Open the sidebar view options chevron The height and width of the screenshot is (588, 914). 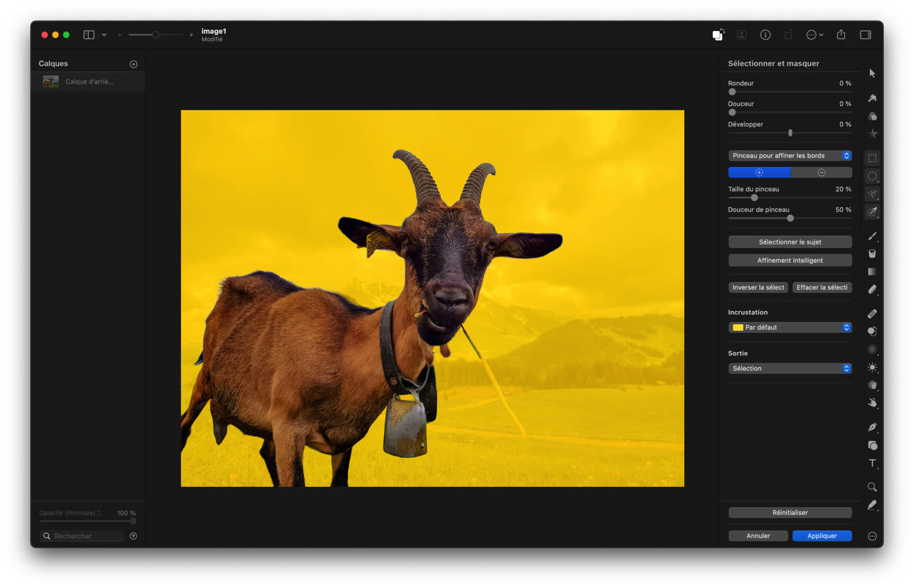click(x=104, y=34)
